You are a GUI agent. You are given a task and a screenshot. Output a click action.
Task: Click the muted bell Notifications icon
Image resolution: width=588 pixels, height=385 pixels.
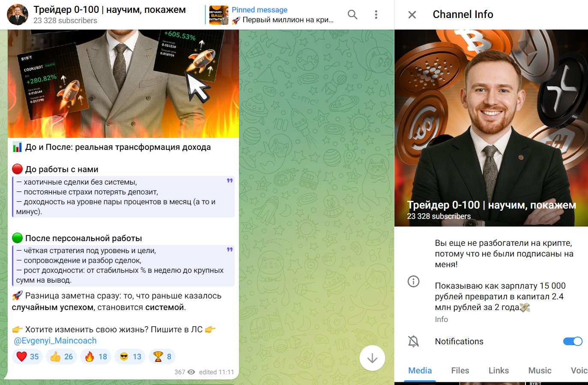point(413,341)
